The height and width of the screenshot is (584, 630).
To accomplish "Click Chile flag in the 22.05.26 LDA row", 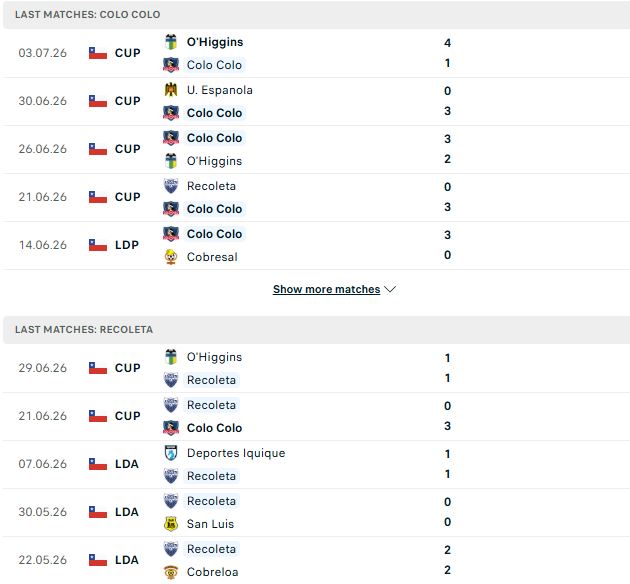I will click(x=98, y=560).
